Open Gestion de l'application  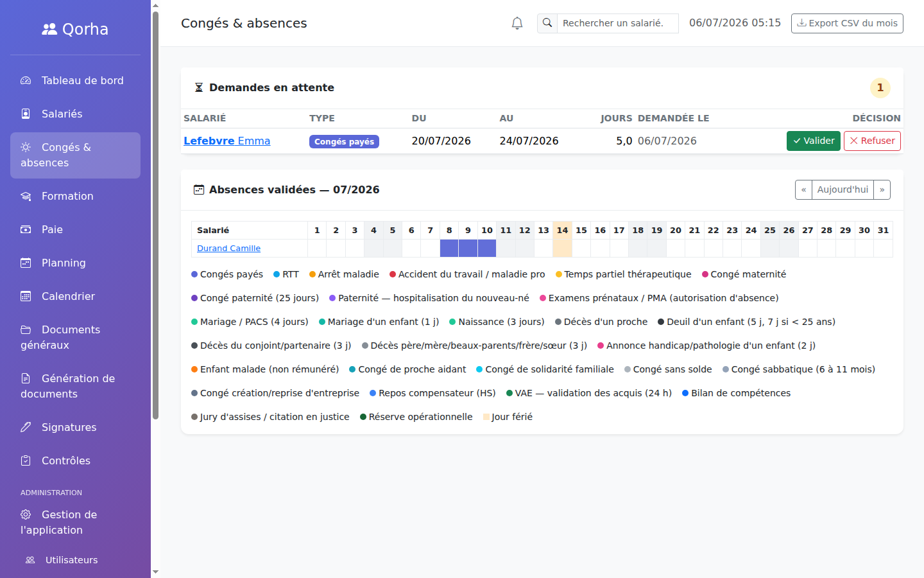point(75,522)
